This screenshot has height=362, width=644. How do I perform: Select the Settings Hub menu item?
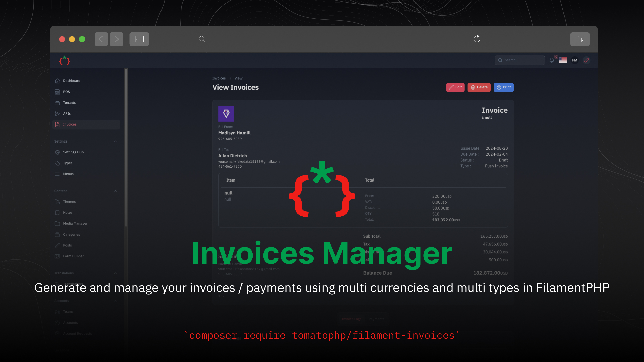[x=73, y=152]
